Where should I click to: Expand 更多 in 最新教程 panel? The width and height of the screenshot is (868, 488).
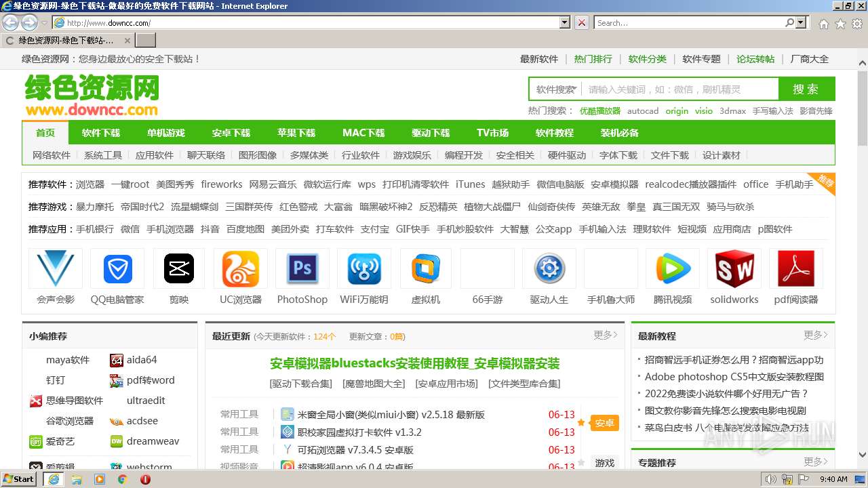pos(816,335)
